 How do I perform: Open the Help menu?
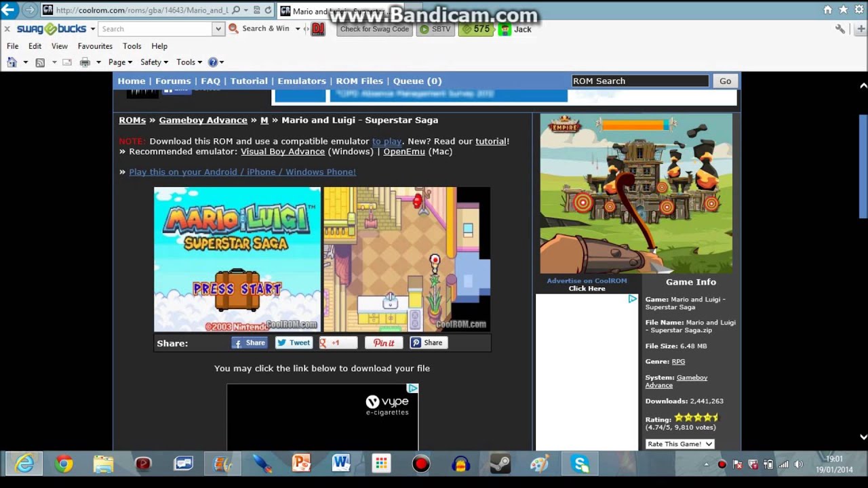tap(159, 46)
